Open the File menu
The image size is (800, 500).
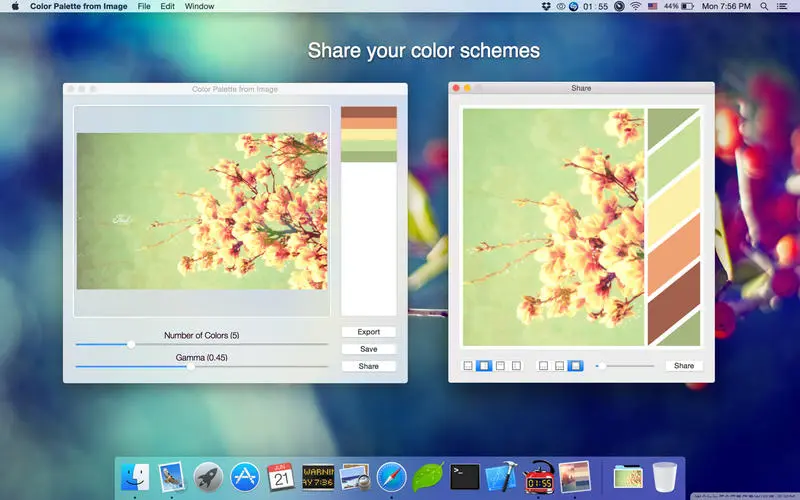pos(144,6)
